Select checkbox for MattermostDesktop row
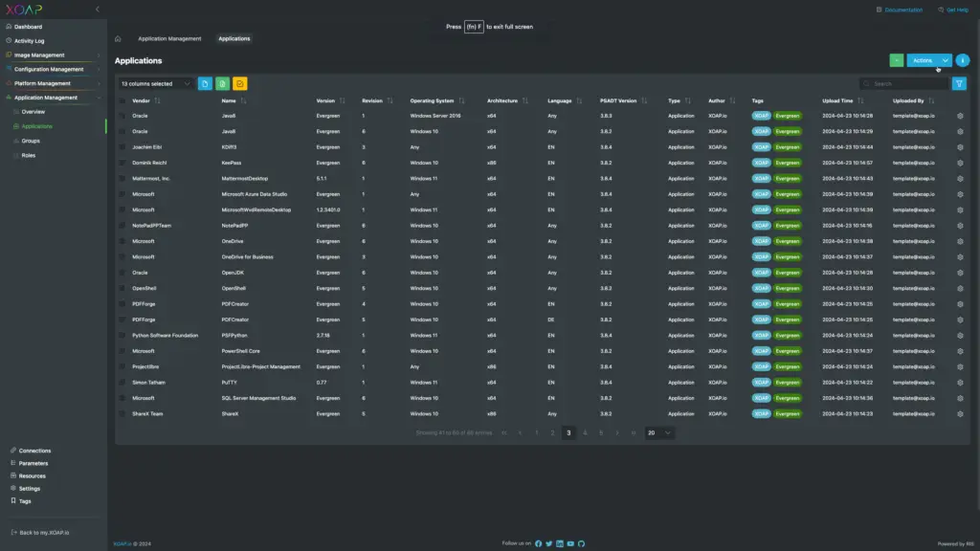The width and height of the screenshot is (980, 551). tap(122, 179)
